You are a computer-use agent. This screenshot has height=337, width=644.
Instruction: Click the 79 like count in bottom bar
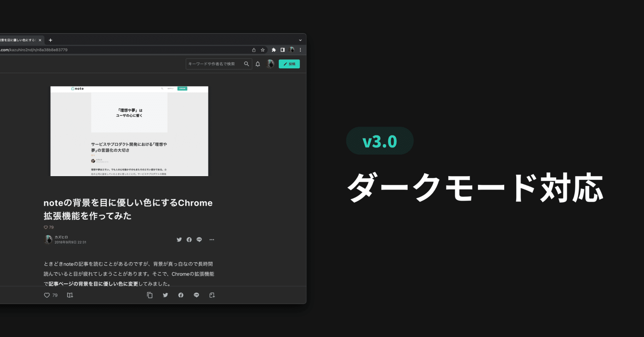(55, 295)
